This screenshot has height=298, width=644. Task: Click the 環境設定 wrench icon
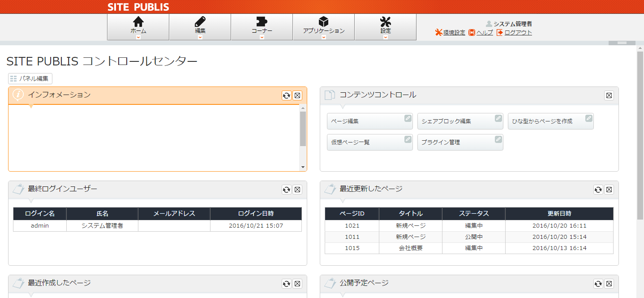pos(439,33)
